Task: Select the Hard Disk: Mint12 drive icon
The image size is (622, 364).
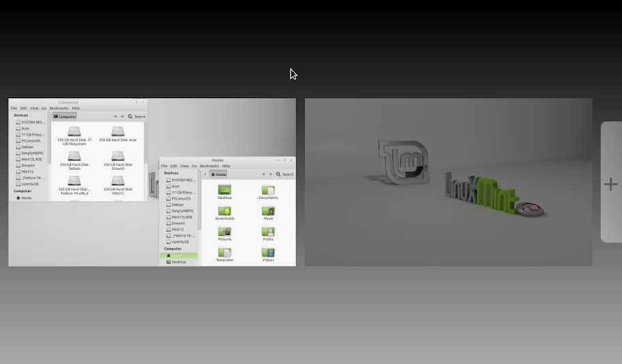Action: pos(118,185)
